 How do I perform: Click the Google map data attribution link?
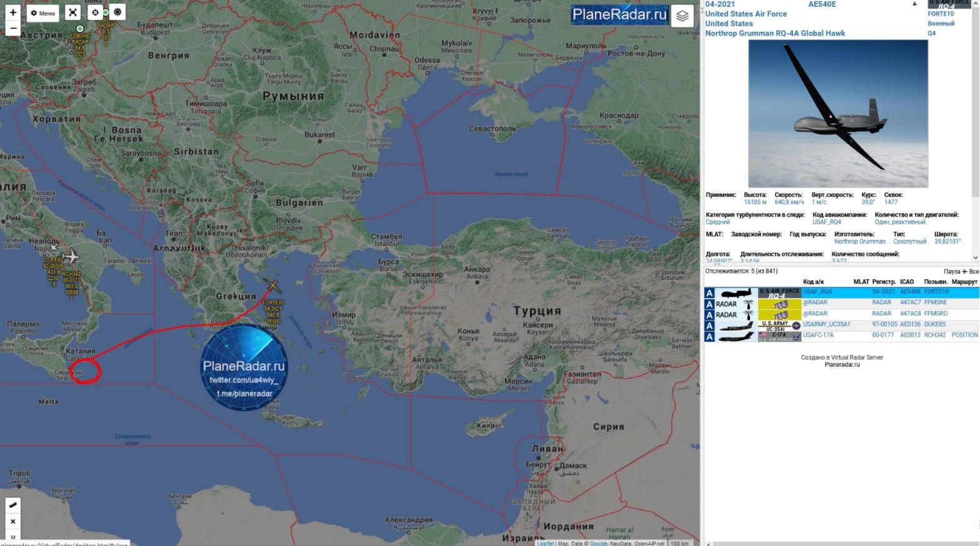point(598,543)
